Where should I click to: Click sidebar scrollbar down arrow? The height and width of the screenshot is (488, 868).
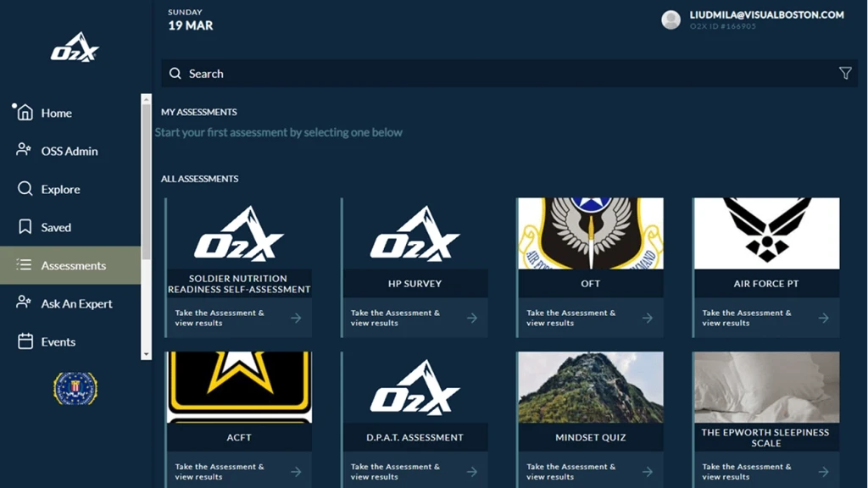click(x=146, y=355)
